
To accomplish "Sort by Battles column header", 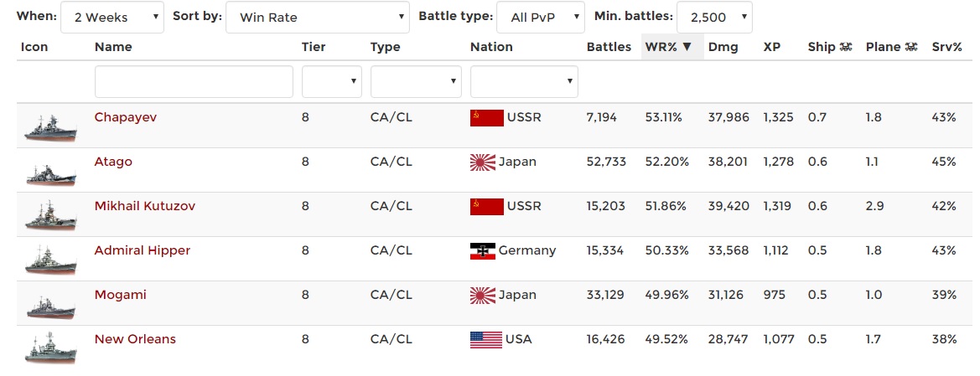I will tap(609, 47).
